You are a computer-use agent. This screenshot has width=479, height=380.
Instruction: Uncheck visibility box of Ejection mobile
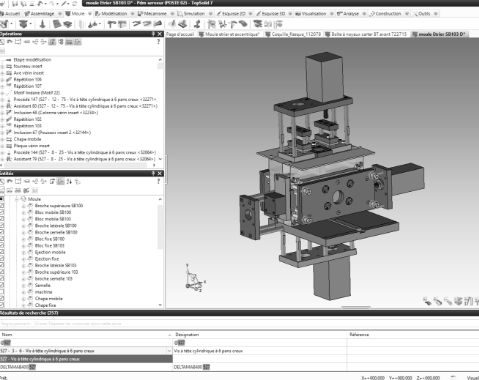2,252
